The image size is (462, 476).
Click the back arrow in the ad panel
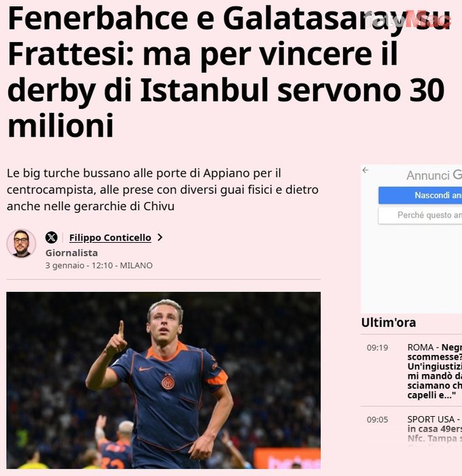point(366,170)
